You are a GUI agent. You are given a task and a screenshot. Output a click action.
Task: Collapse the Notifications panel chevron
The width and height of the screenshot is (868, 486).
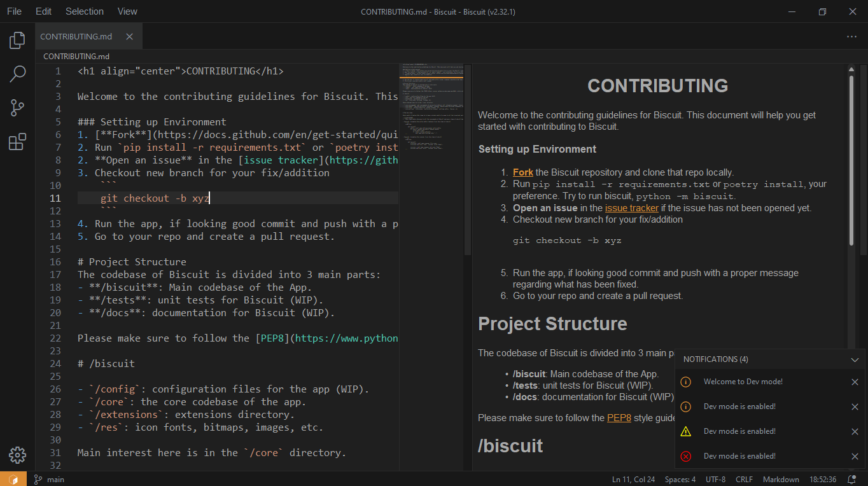(x=855, y=359)
